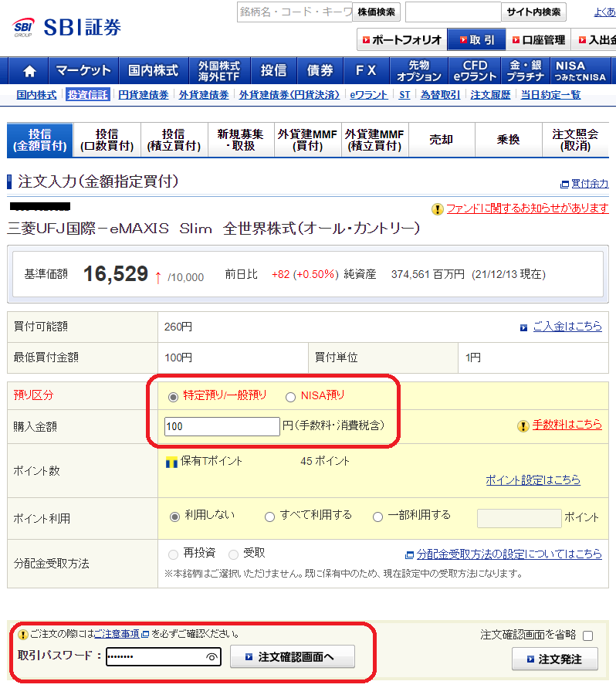Open the 投信 main menu
This screenshot has height=688, width=616.
273,70
